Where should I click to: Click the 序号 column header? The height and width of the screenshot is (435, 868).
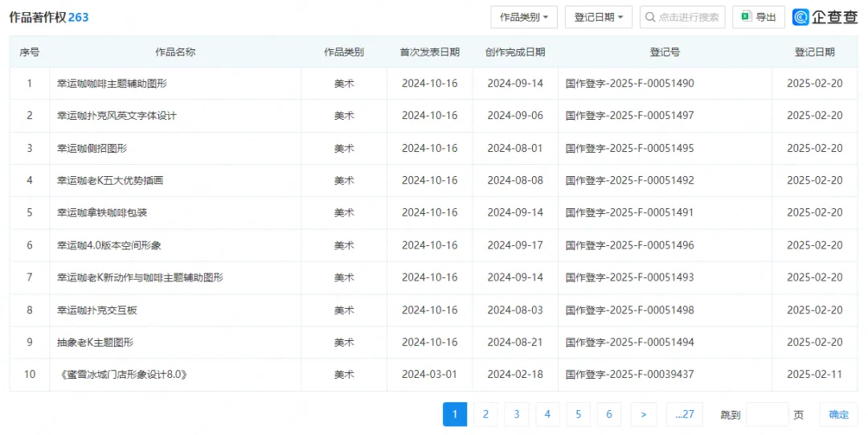click(x=30, y=52)
